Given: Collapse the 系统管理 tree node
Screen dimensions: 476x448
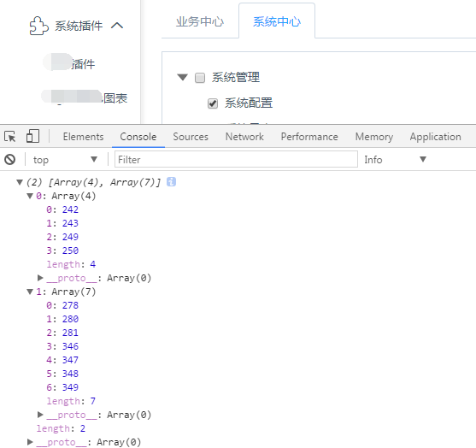Looking at the screenshot, I should [182, 77].
